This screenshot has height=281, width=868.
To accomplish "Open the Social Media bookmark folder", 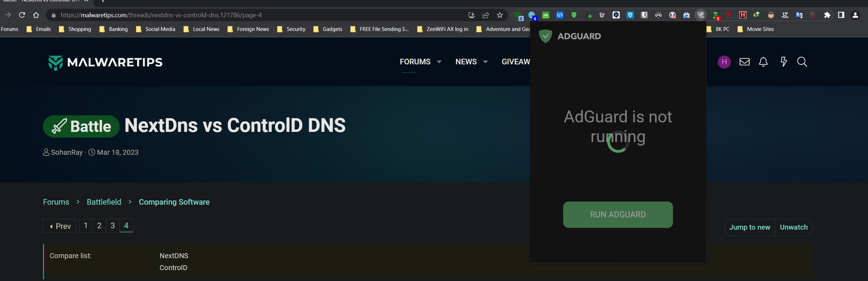I will 156,29.
